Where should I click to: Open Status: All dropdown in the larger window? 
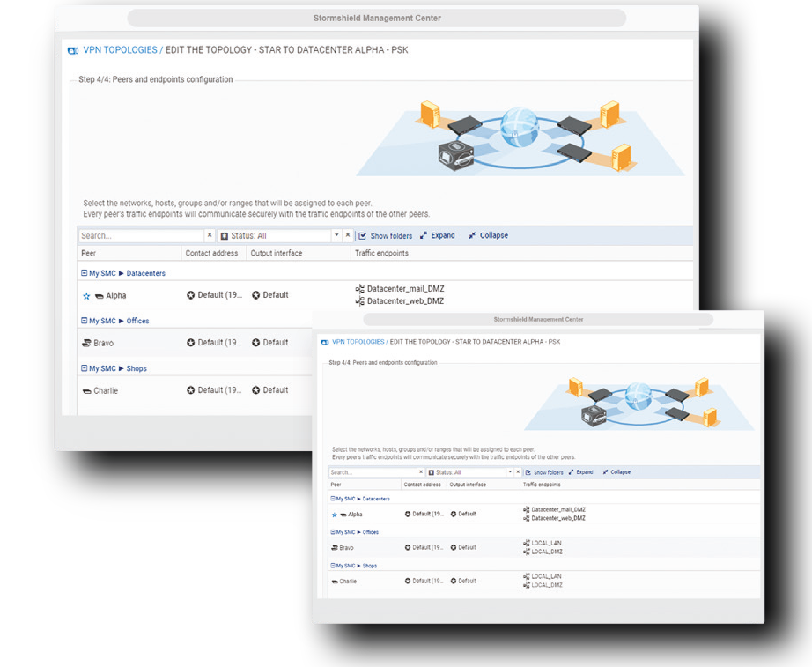click(x=336, y=236)
